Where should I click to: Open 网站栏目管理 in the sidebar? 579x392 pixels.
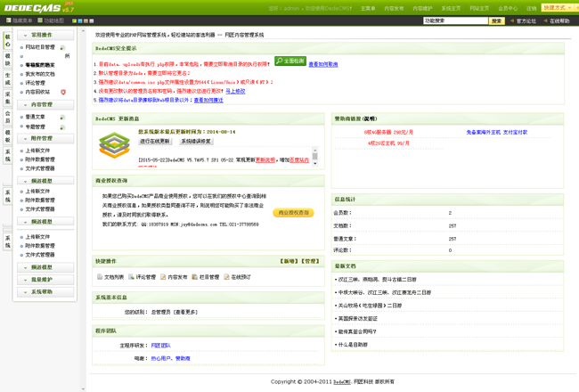pyautogui.click(x=40, y=47)
